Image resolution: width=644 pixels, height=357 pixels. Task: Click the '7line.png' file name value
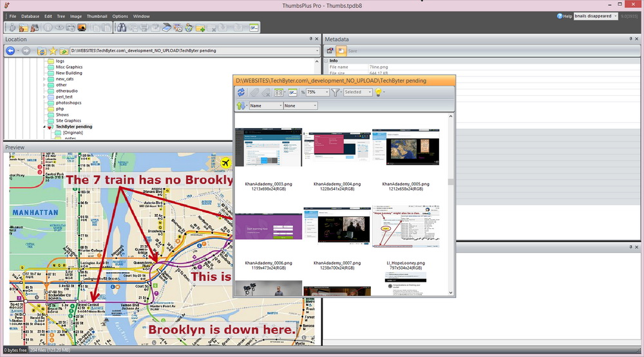[378, 67]
